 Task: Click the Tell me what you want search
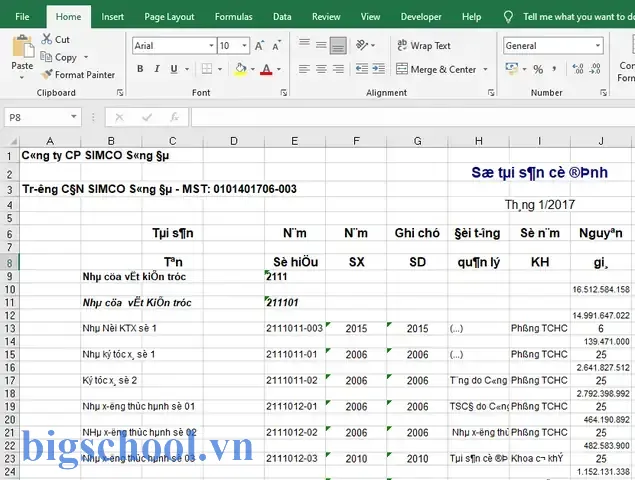571,17
